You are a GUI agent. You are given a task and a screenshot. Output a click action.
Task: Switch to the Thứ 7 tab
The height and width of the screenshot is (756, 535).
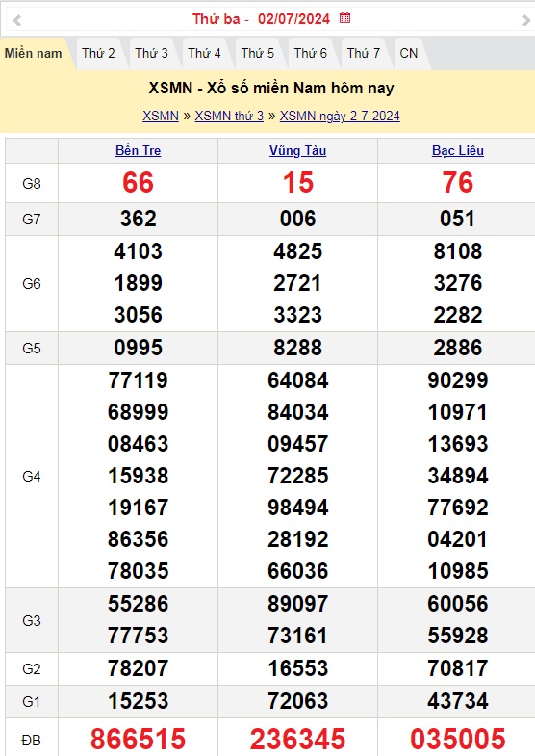(364, 54)
